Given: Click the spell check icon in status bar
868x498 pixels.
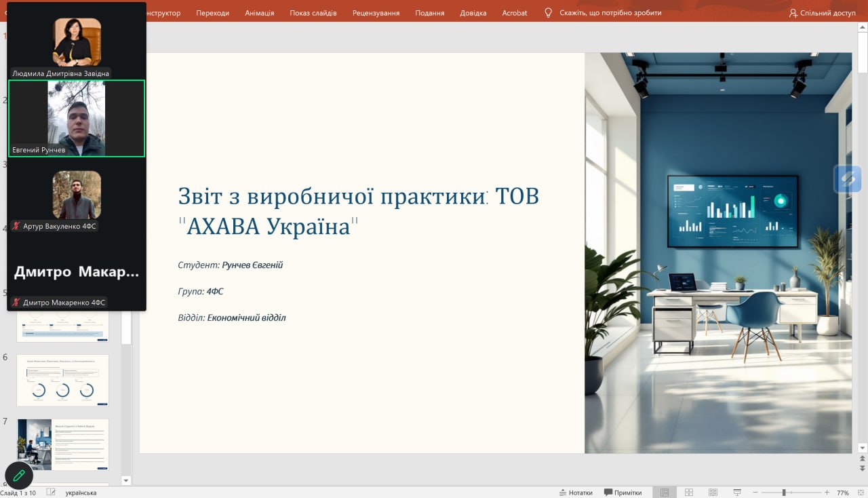Looking at the screenshot, I should pyautogui.click(x=51, y=493).
